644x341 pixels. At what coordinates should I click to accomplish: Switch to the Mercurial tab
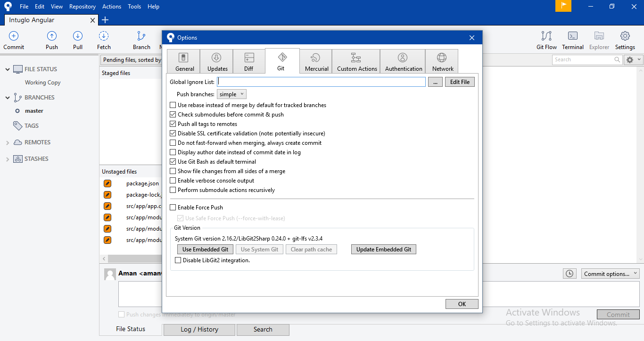(x=316, y=61)
